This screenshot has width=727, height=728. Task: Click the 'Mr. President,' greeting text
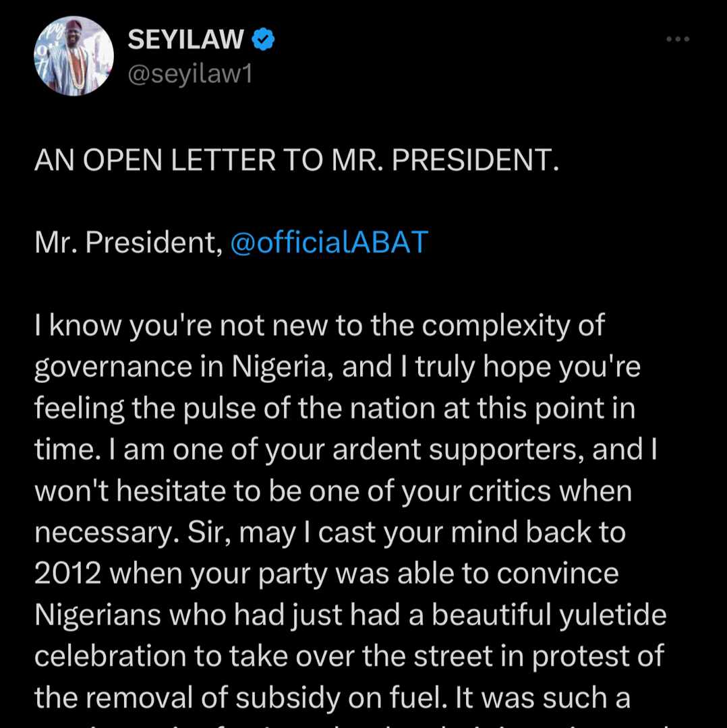point(129,243)
